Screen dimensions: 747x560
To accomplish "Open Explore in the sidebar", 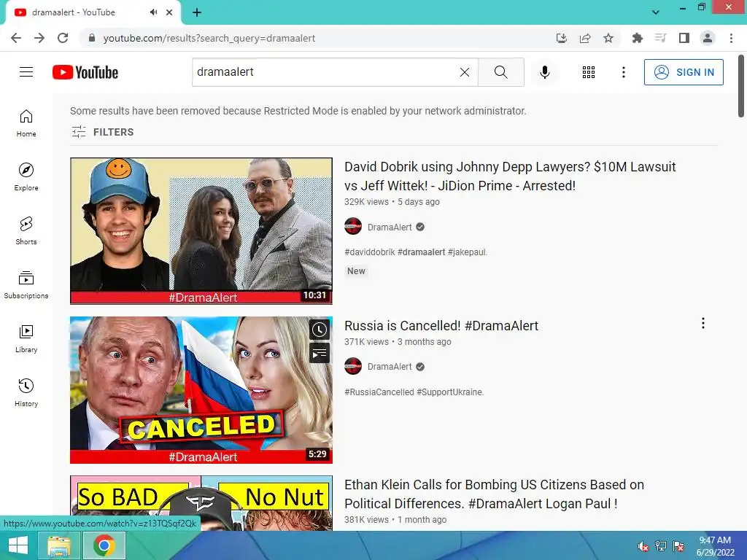I will (x=26, y=176).
